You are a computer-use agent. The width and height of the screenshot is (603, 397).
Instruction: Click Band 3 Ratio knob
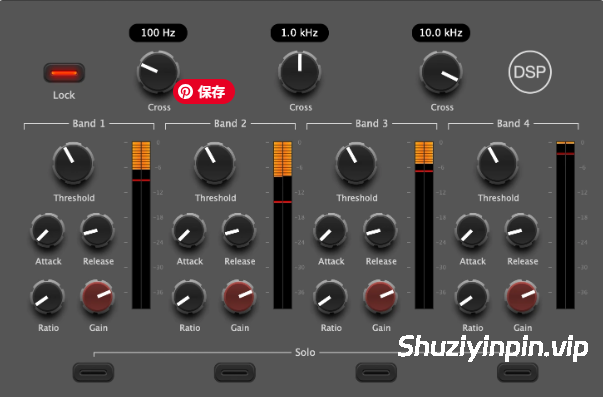click(330, 297)
